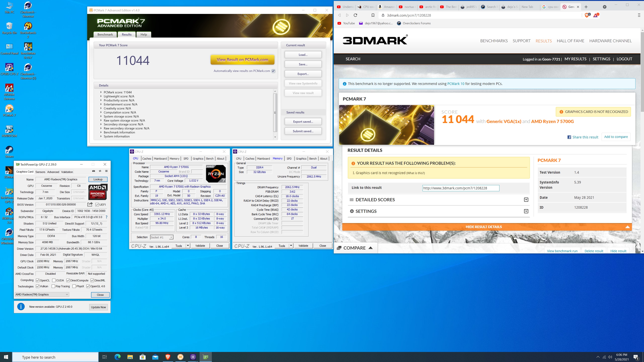This screenshot has height=362, width=644.
Task: Toggle the UEFI checkbox in GPU-Z
Action: [97, 205]
